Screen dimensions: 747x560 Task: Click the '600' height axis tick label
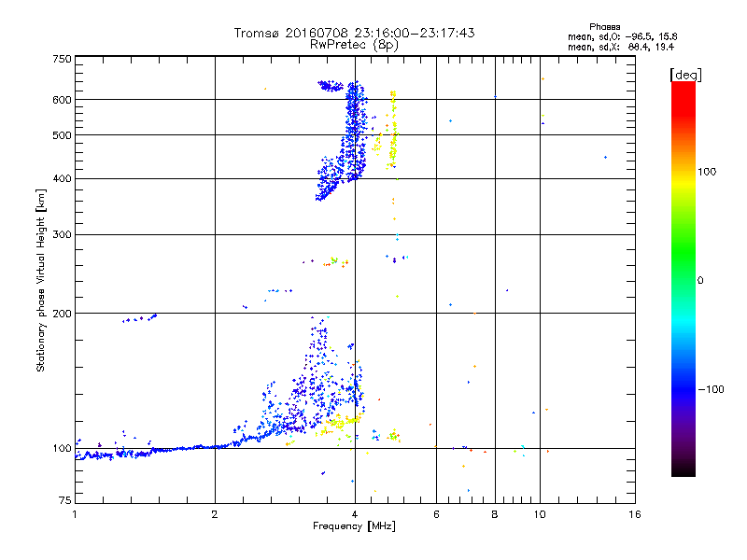coord(62,100)
